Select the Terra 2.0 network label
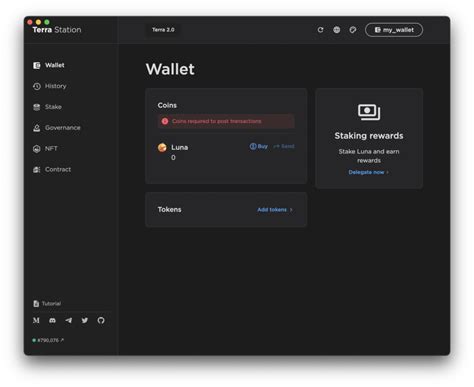474x387 pixels. tap(163, 30)
